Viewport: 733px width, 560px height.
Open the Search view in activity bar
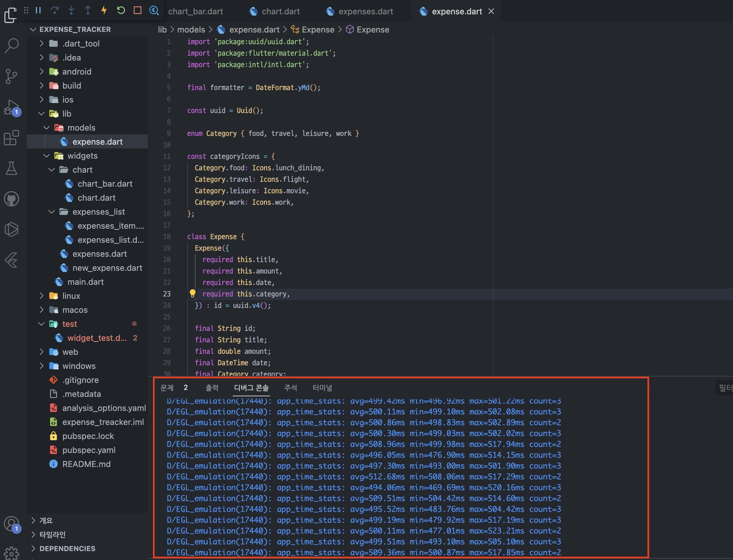[12, 46]
